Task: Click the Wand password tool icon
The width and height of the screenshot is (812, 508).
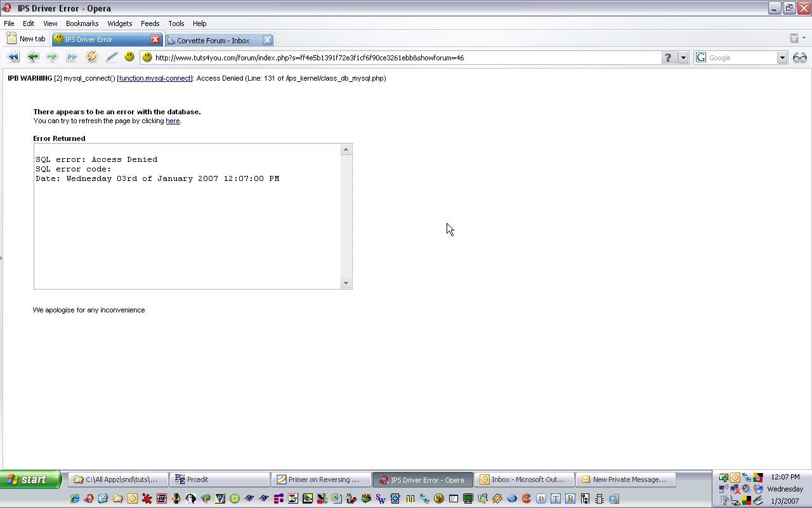Action: pos(111,57)
